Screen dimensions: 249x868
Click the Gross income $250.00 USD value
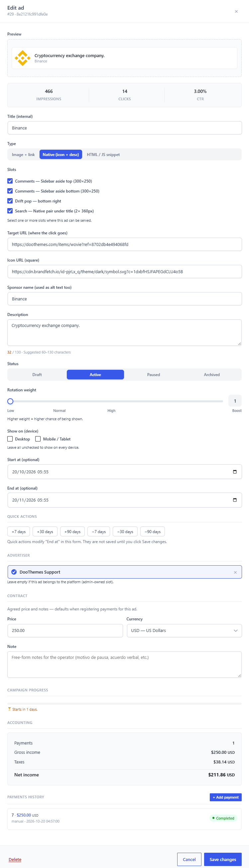(x=223, y=752)
